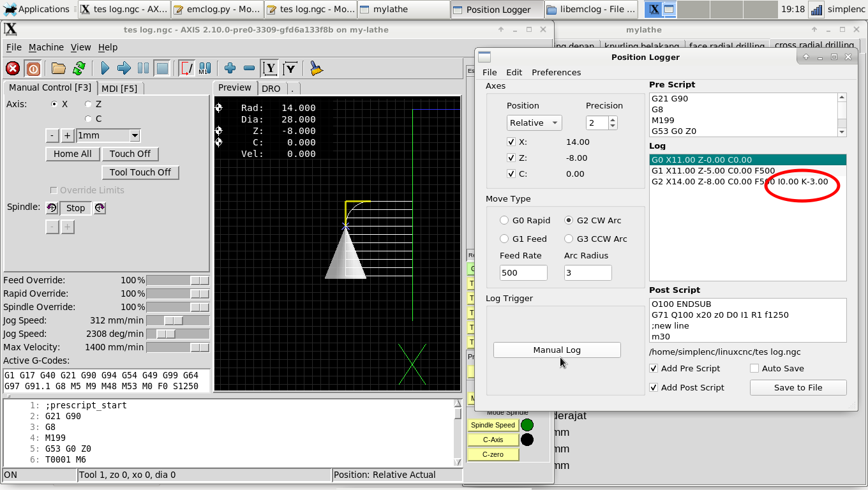
Task: Select the highlighted Y view icon
Action: pyautogui.click(x=270, y=68)
